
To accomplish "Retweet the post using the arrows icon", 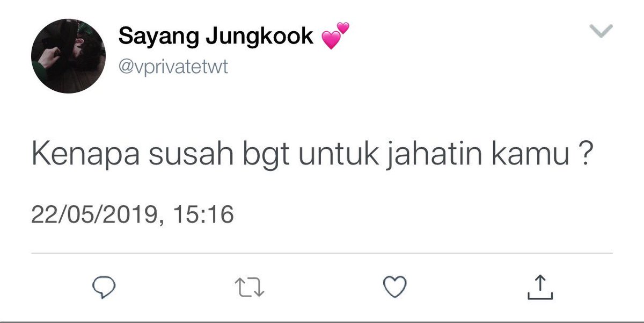I will coord(250,288).
